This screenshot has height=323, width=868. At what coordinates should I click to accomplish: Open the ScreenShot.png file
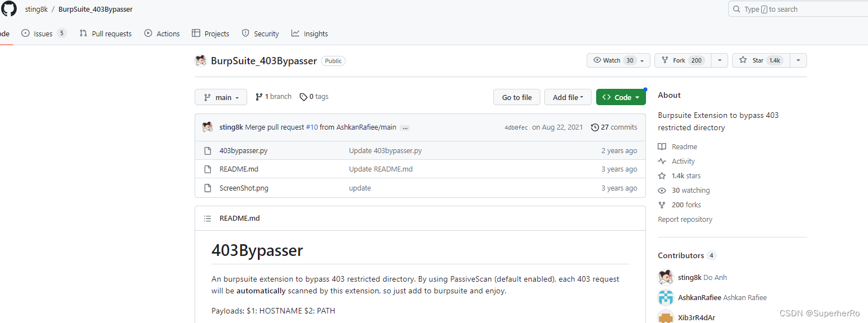pyautogui.click(x=244, y=188)
